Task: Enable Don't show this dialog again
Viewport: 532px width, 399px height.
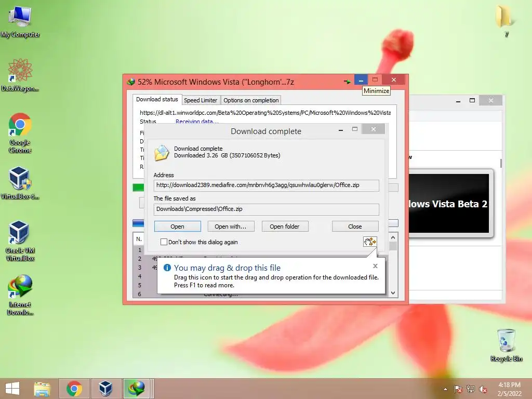Action: tap(164, 242)
